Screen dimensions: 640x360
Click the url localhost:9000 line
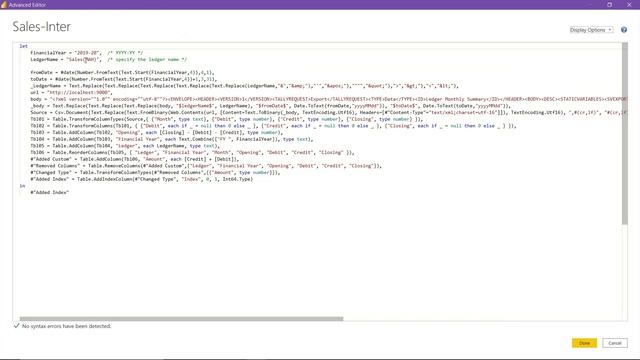71,92
